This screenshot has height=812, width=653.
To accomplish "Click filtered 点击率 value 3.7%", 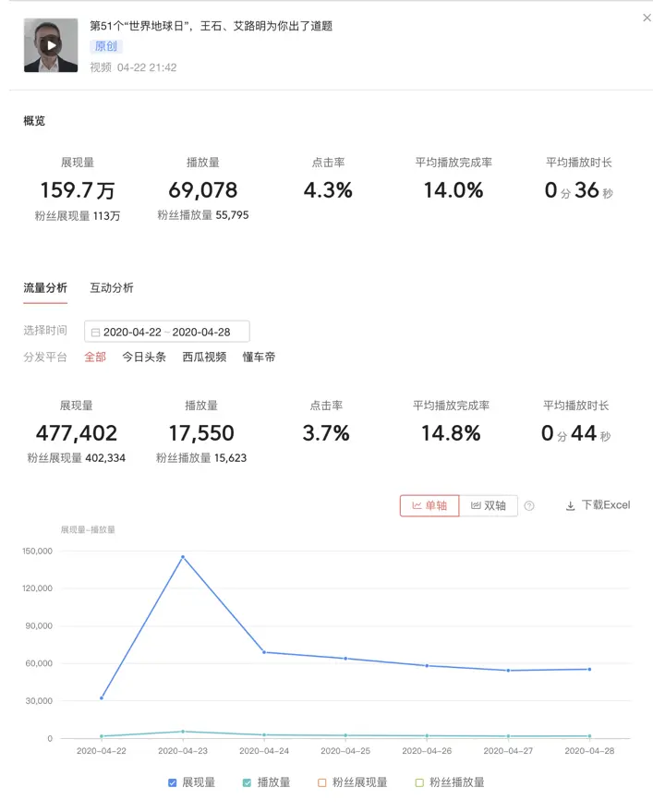I will coord(326,433).
